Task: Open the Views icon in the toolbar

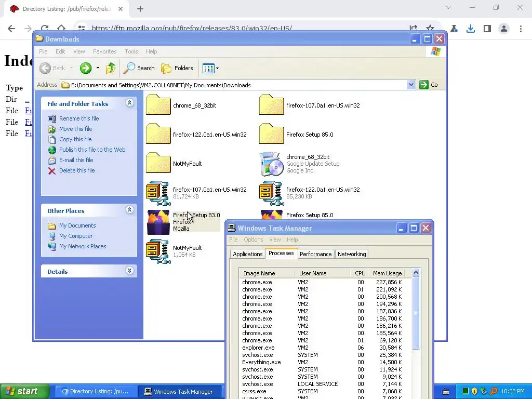Action: pos(208,68)
